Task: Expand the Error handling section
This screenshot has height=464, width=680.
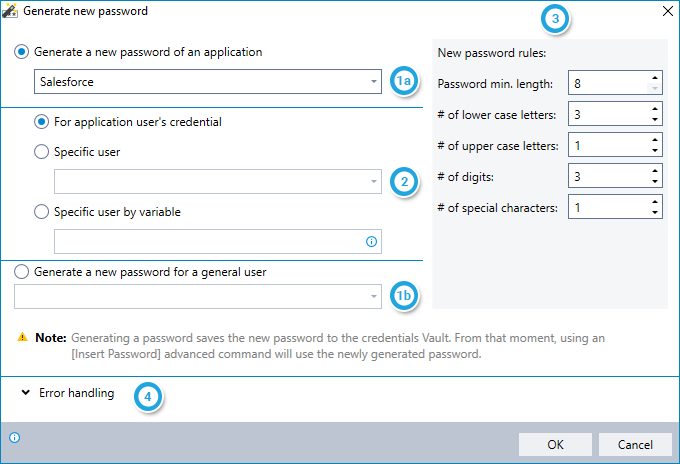Action: coord(24,393)
